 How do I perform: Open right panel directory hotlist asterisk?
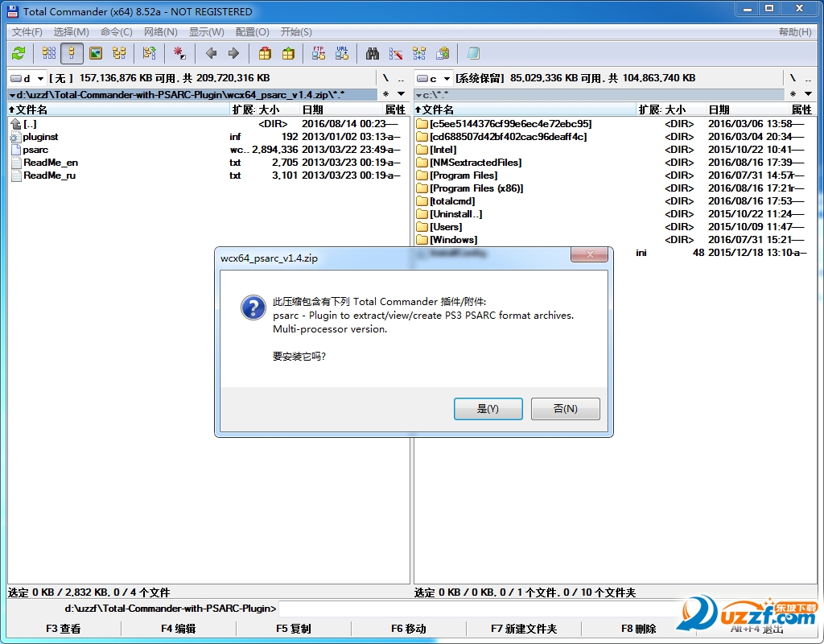pos(793,94)
